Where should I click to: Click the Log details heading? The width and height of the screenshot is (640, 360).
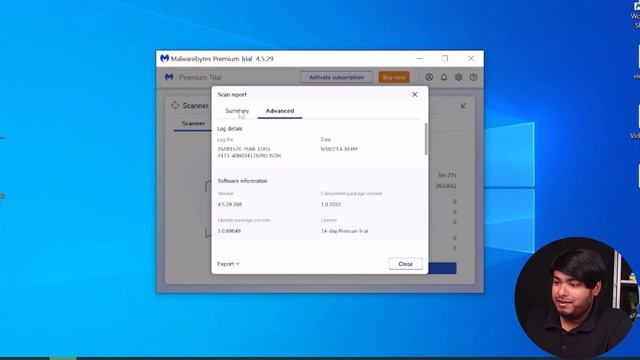tap(230, 129)
